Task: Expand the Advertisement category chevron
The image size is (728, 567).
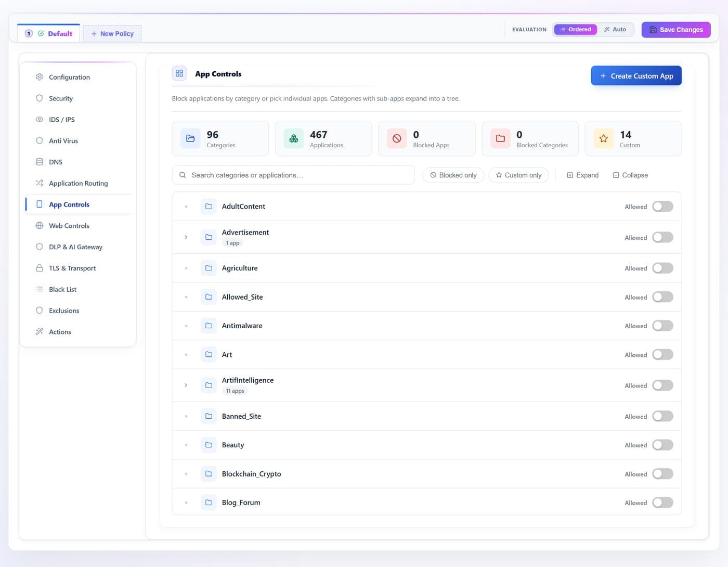Action: click(186, 237)
